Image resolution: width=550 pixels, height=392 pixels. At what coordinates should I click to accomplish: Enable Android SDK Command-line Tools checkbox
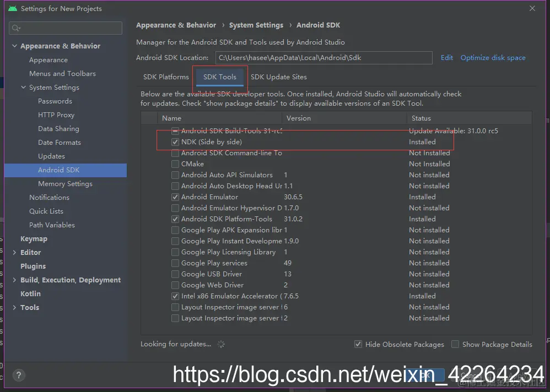pyautogui.click(x=175, y=153)
